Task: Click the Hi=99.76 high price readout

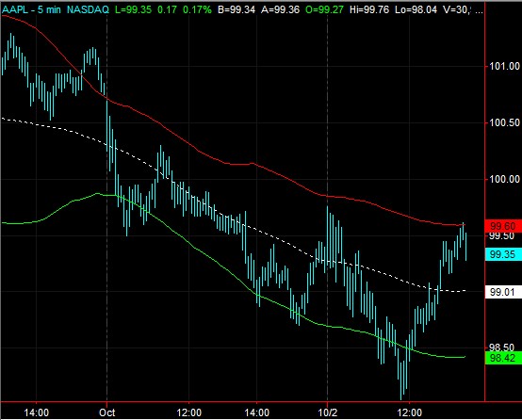Action: coord(369,9)
